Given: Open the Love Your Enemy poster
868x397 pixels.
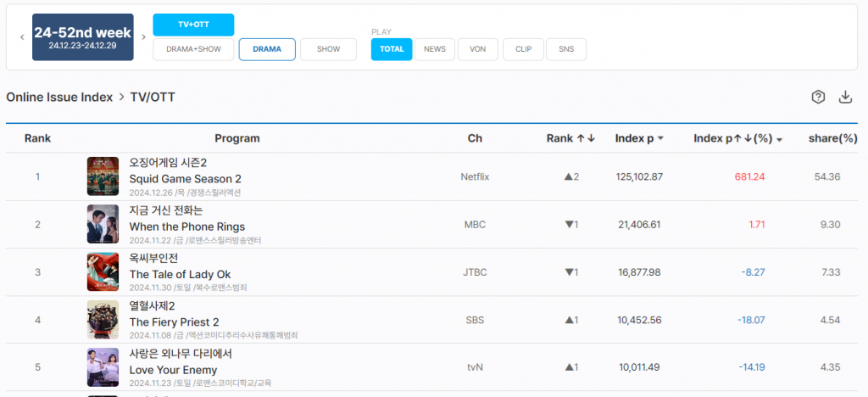Looking at the screenshot, I should click(103, 367).
